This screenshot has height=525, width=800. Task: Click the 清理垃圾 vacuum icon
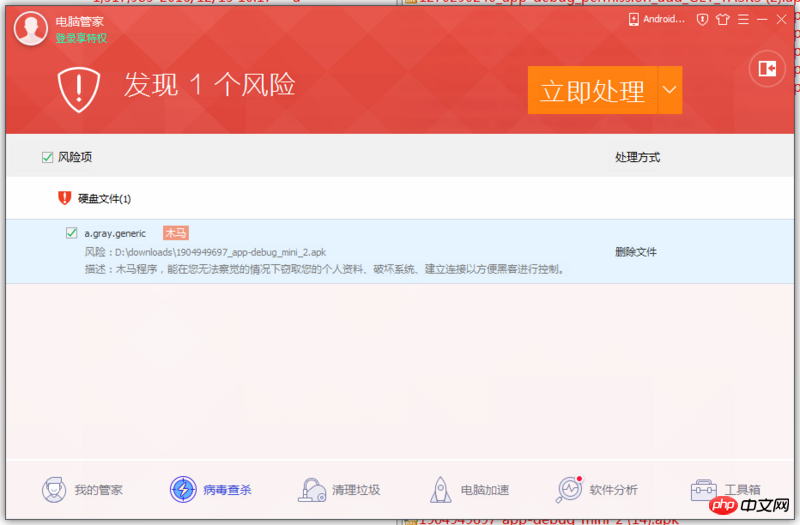click(312, 490)
